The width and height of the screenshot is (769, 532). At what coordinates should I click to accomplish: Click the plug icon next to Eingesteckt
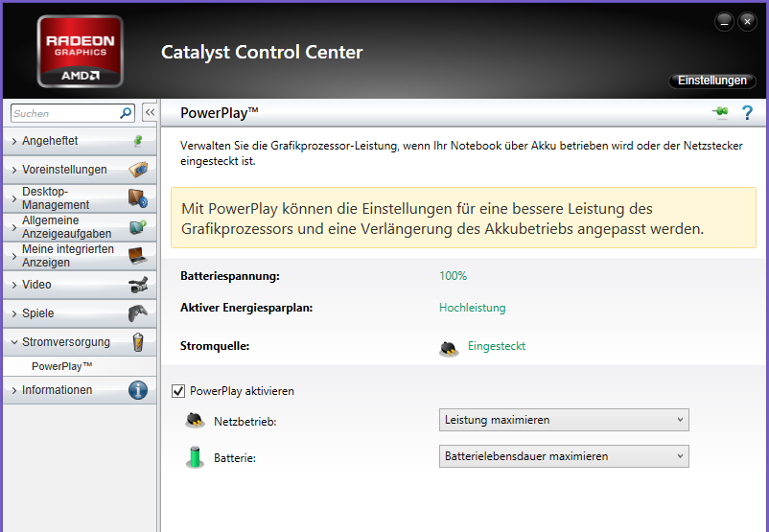(x=449, y=348)
